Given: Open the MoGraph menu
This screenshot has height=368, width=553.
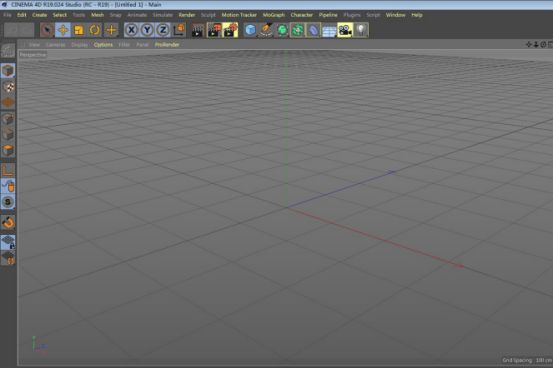Looking at the screenshot, I should pos(274,15).
